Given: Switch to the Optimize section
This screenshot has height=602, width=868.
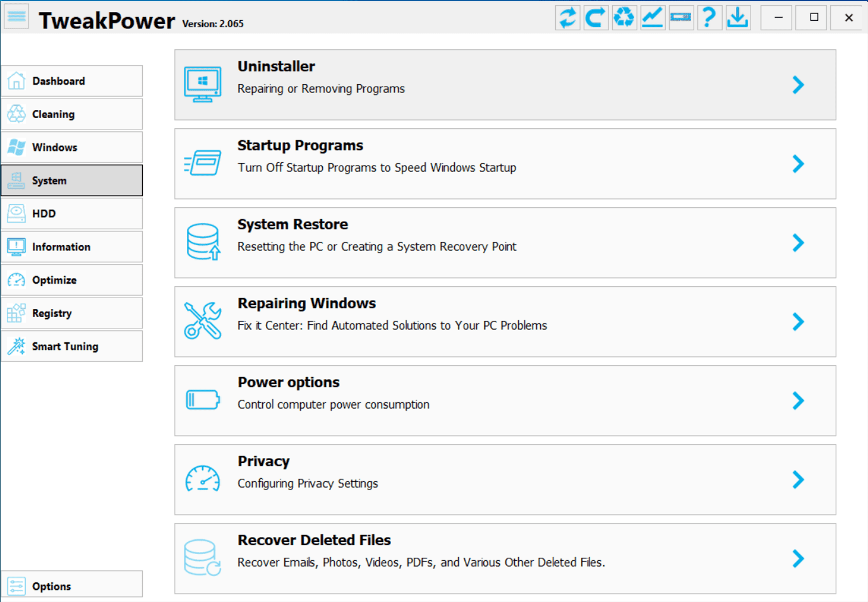Looking at the screenshot, I should point(72,280).
